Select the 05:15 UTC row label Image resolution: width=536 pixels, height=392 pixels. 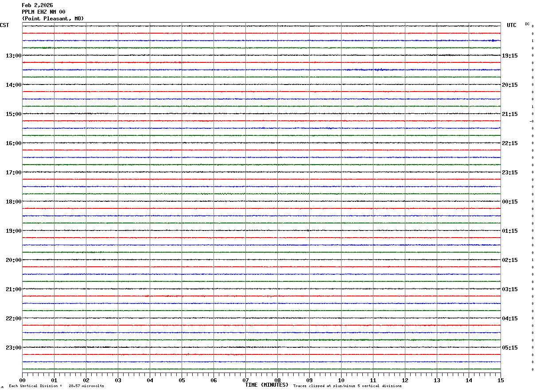(x=509, y=348)
